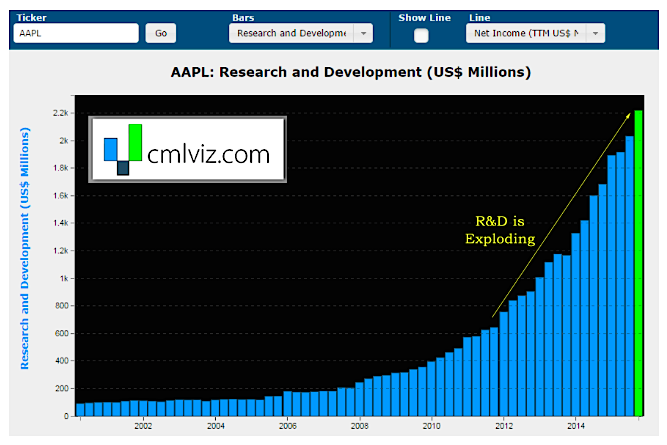Image resolution: width=667 pixels, height=445 pixels.
Task: Click the Bars dropdown arrow
Action: click(363, 33)
